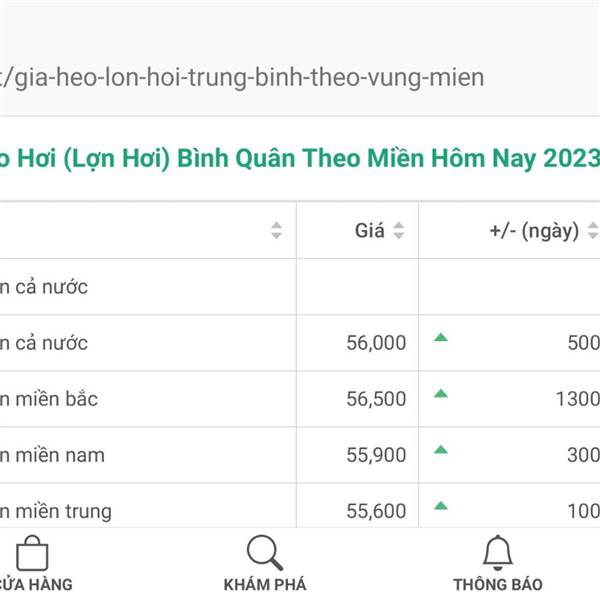Click the green up arrow beside 500
The image size is (600, 600).
pyautogui.click(x=441, y=337)
